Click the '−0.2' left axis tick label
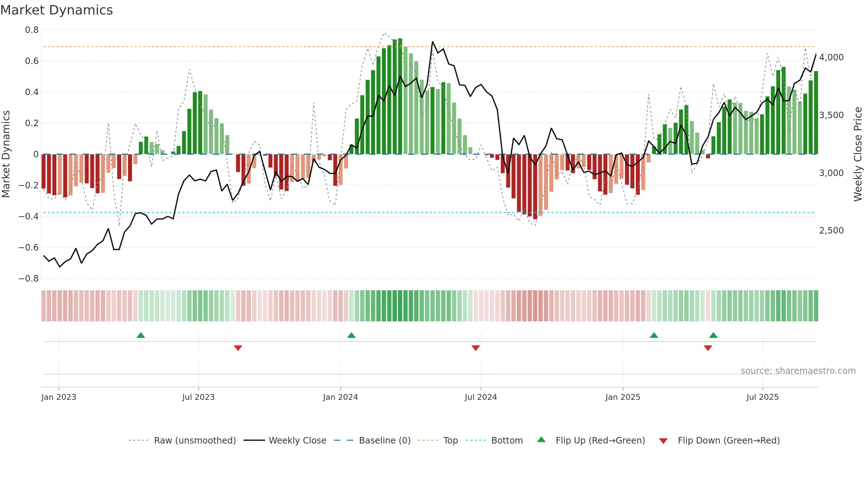868x488 pixels. [x=29, y=185]
